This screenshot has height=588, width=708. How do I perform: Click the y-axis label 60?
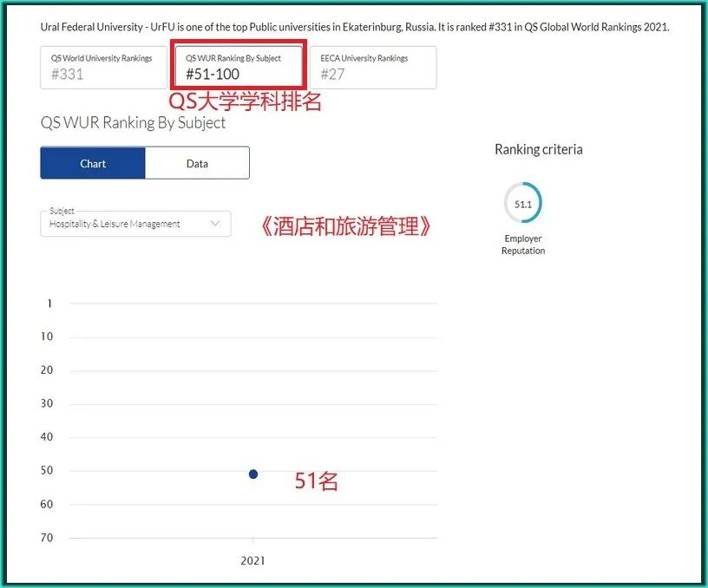(x=47, y=504)
